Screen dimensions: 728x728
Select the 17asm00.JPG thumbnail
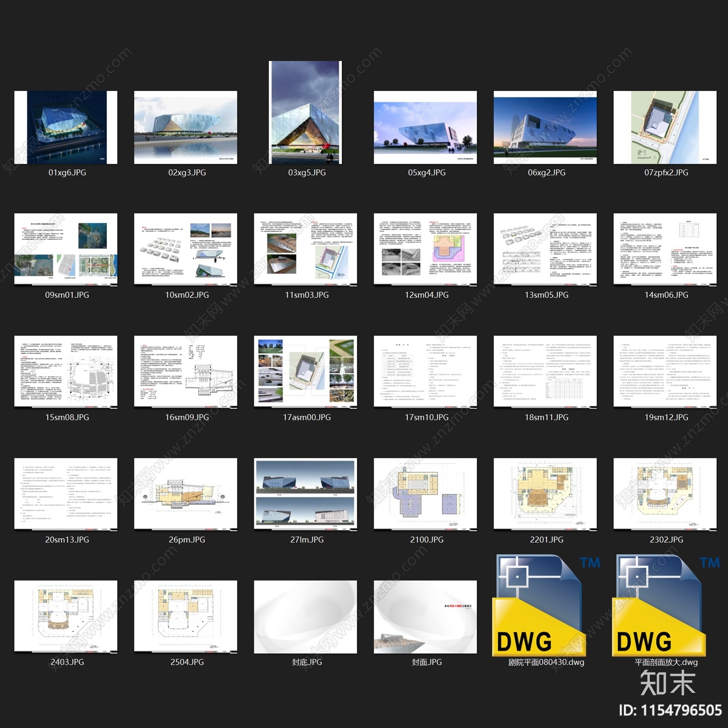pyautogui.click(x=305, y=372)
